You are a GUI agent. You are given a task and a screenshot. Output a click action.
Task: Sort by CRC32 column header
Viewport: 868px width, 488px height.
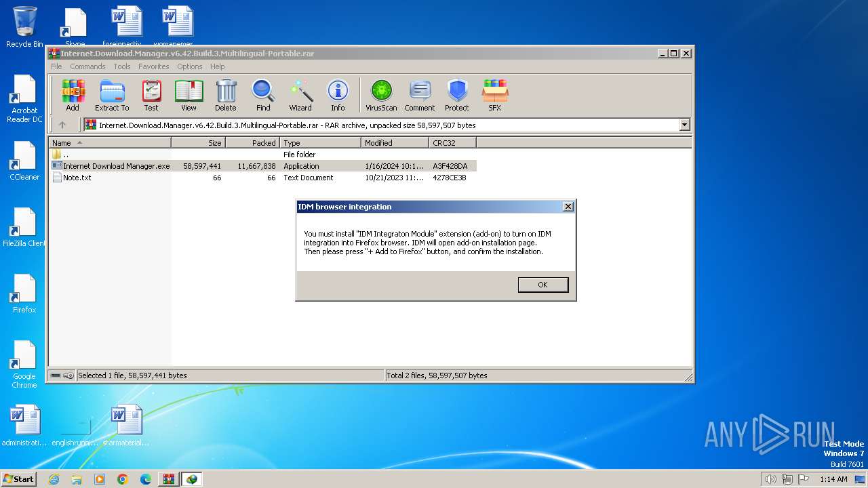pos(452,143)
